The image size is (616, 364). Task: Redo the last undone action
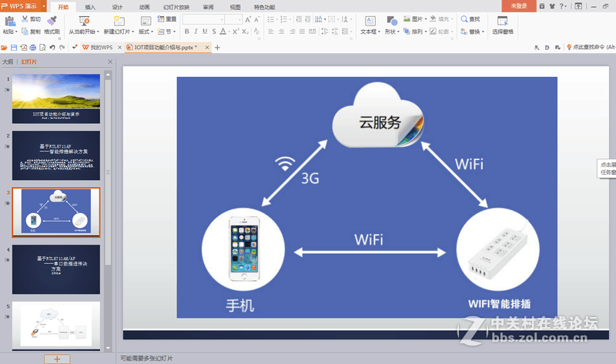62,48
